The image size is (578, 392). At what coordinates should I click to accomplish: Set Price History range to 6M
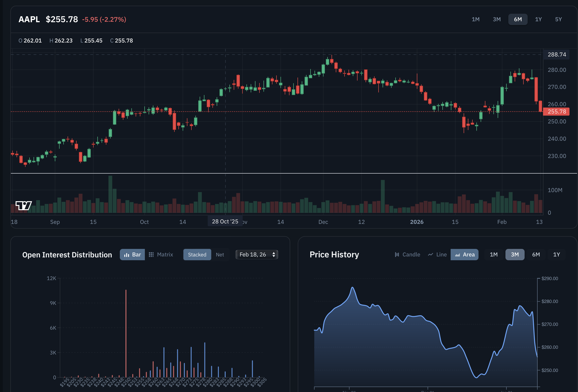[x=536, y=255]
